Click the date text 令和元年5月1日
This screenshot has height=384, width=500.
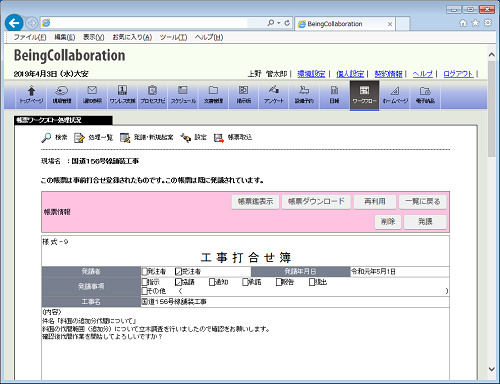click(x=373, y=271)
